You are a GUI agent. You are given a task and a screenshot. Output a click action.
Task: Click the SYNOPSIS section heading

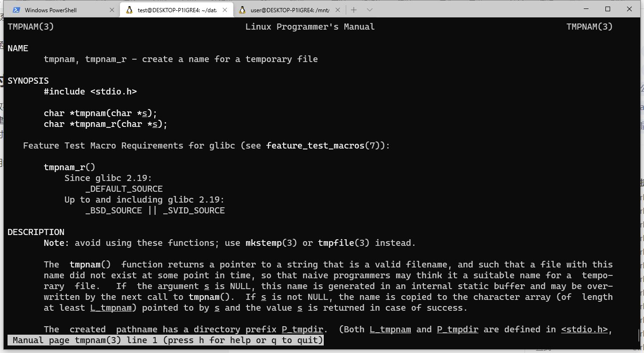click(x=28, y=80)
